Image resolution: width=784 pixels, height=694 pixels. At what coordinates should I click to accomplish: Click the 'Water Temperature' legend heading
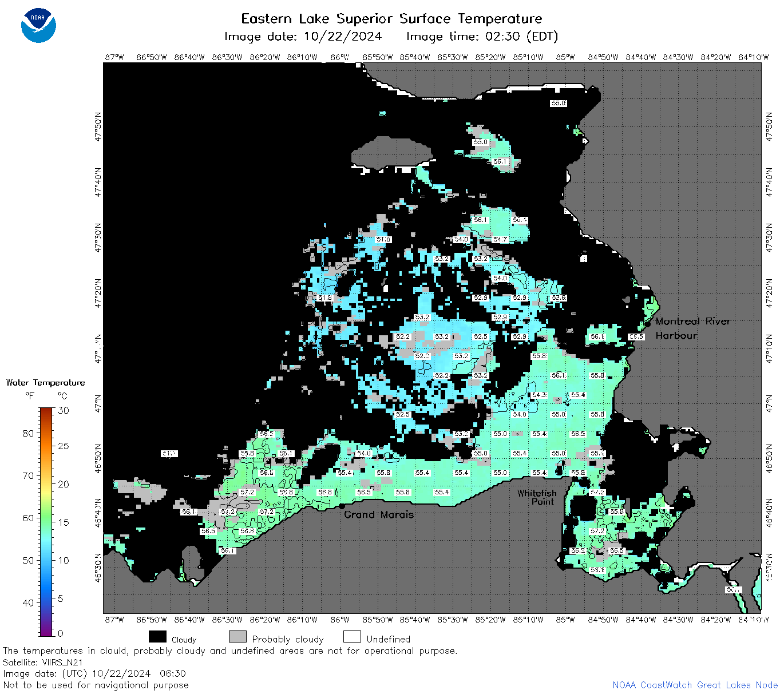click(x=46, y=383)
